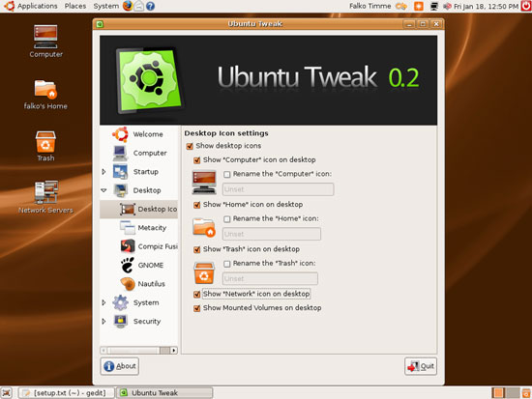Expand the System tree node
The width and height of the screenshot is (532, 399).
[103, 302]
